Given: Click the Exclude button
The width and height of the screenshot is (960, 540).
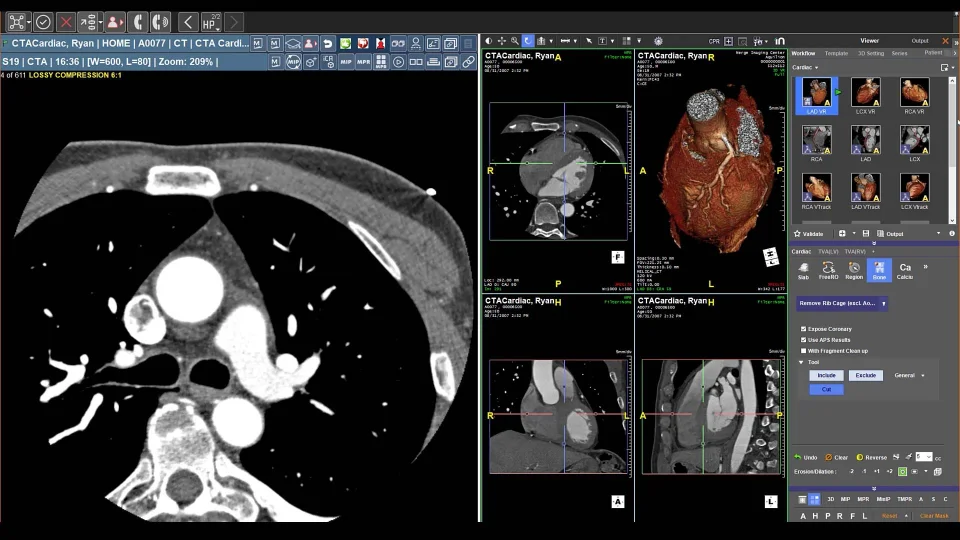Looking at the screenshot, I should pos(866,375).
